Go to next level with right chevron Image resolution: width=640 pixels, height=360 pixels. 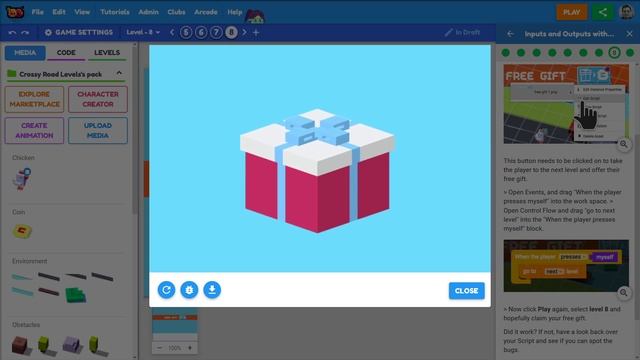click(244, 32)
